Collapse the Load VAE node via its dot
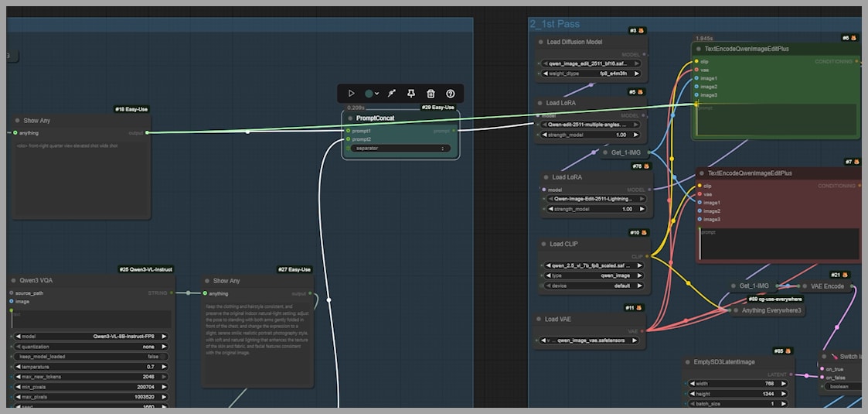 coord(539,319)
